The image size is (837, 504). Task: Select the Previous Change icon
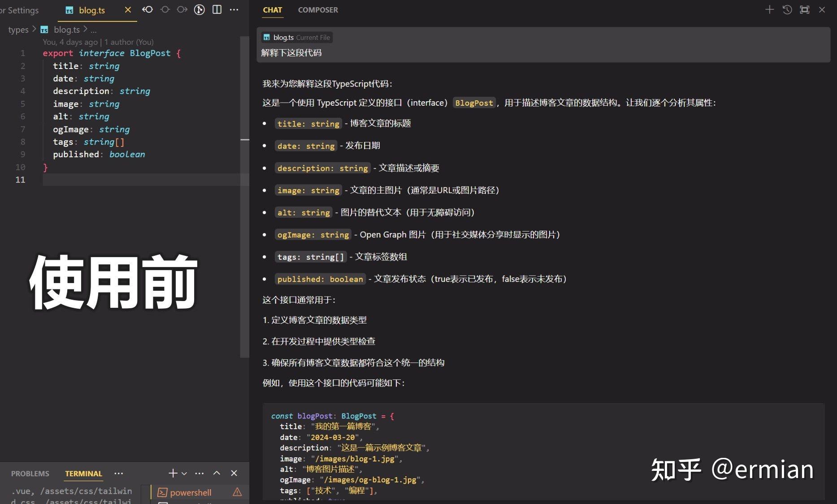(165, 9)
